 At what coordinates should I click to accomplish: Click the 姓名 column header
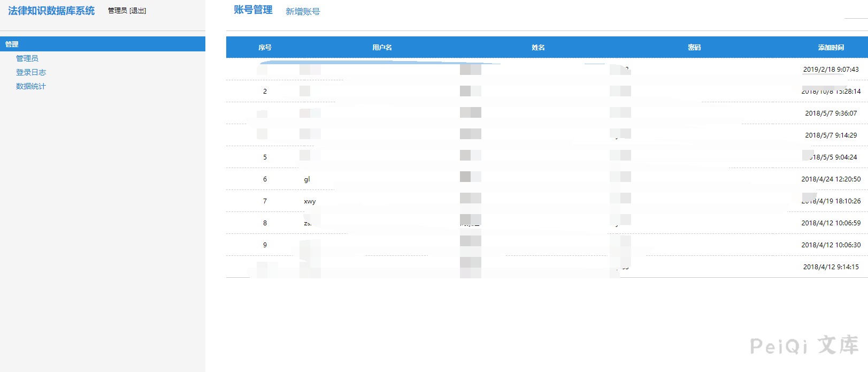(x=538, y=48)
